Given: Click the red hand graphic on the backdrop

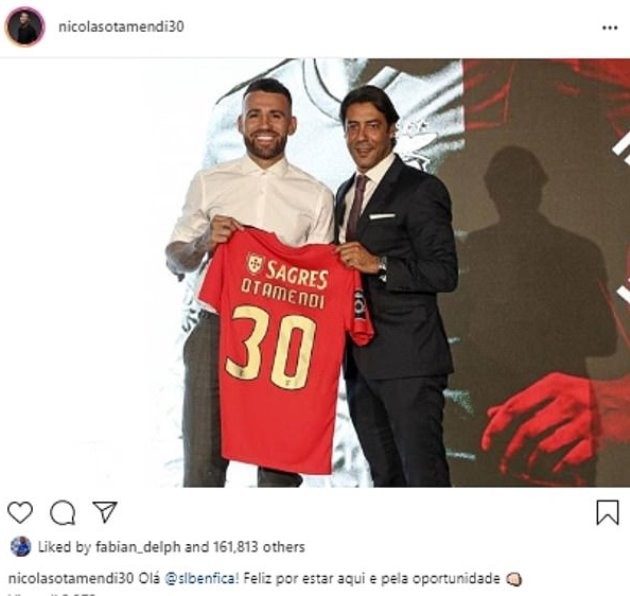Looking at the screenshot, I should pyautogui.click(x=538, y=426).
